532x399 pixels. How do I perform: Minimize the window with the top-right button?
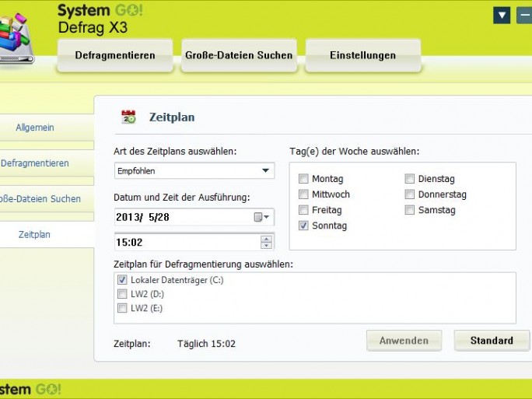coord(524,16)
